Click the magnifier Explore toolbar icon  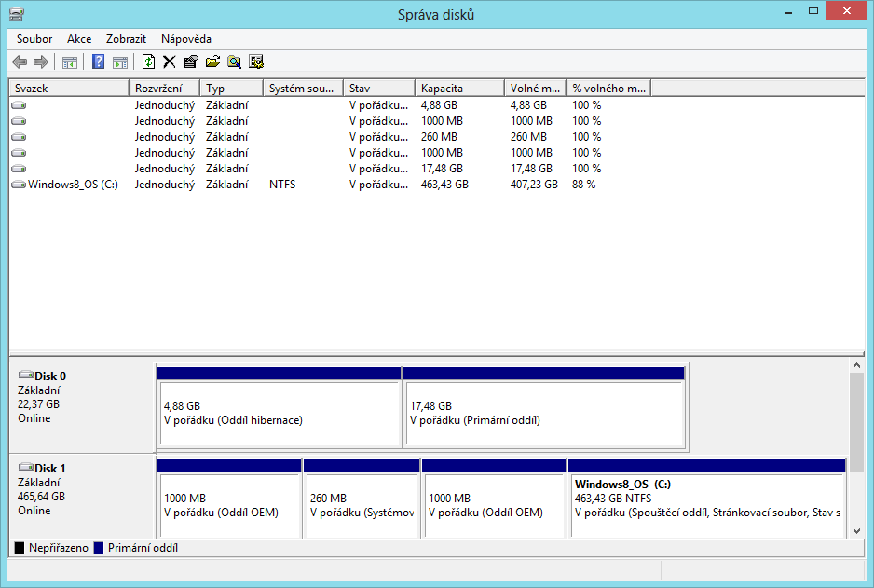pos(234,62)
